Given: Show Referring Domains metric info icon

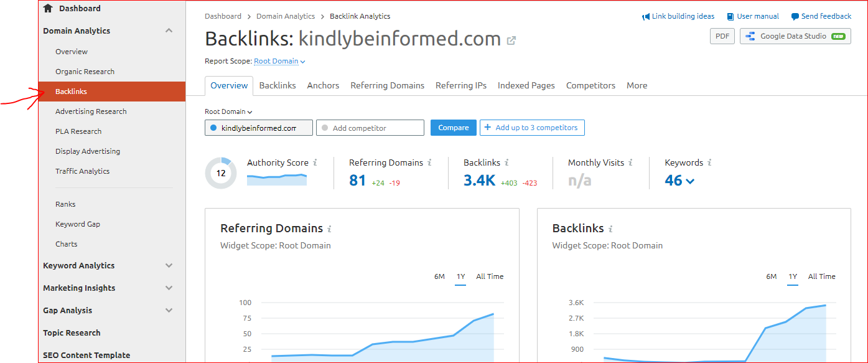Looking at the screenshot, I should coord(429,163).
